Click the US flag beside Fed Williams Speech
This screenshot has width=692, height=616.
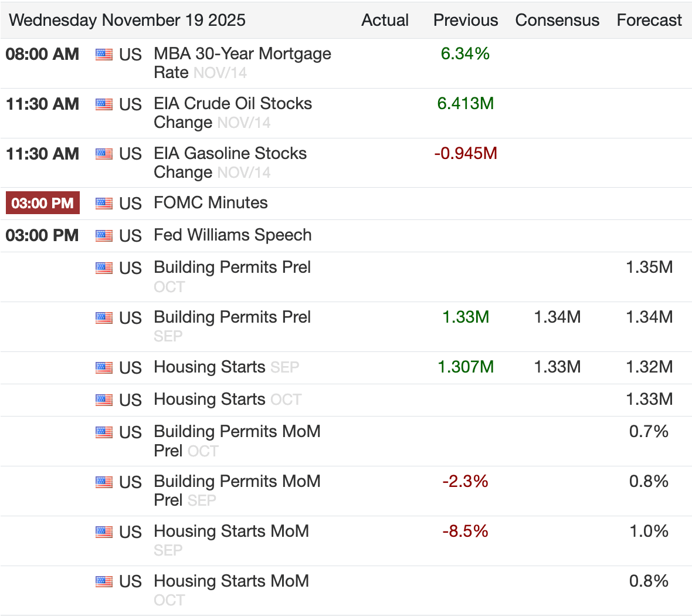(x=104, y=235)
